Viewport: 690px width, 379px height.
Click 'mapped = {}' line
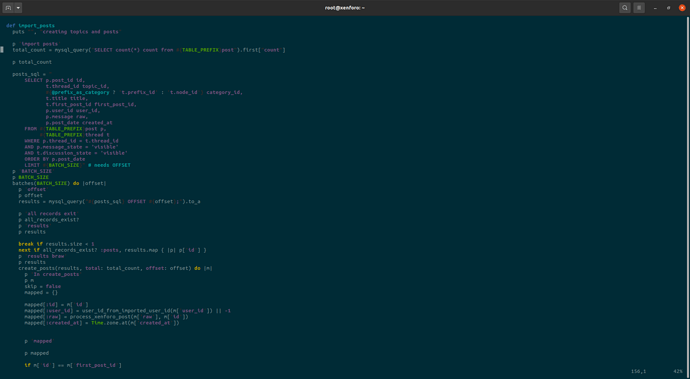[41, 292]
